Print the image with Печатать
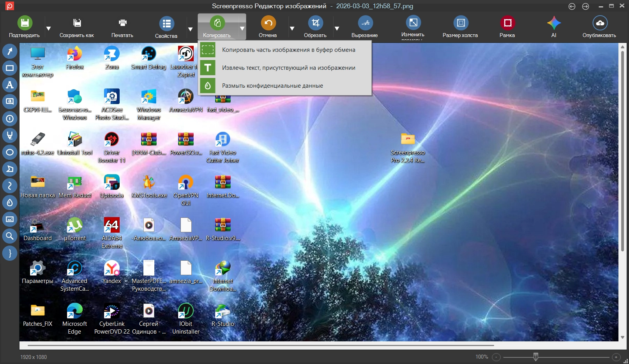Screen dimensions: 629x364 (x=122, y=27)
